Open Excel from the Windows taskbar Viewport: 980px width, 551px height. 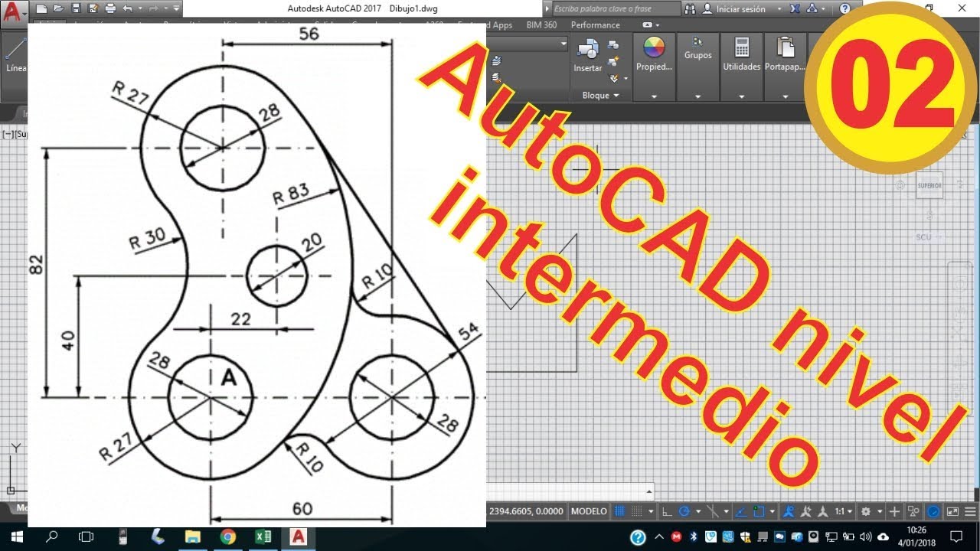click(x=263, y=536)
